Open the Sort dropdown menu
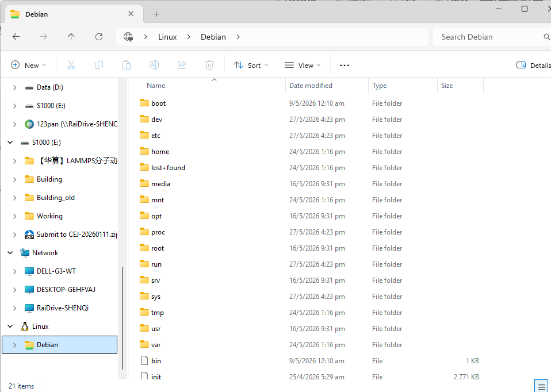This screenshot has height=392, width=551. 251,66
